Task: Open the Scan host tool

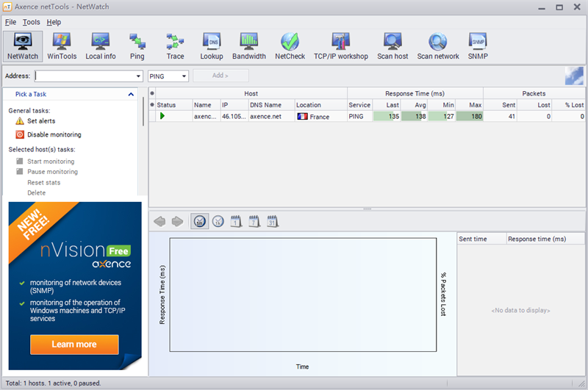Action: [392, 46]
